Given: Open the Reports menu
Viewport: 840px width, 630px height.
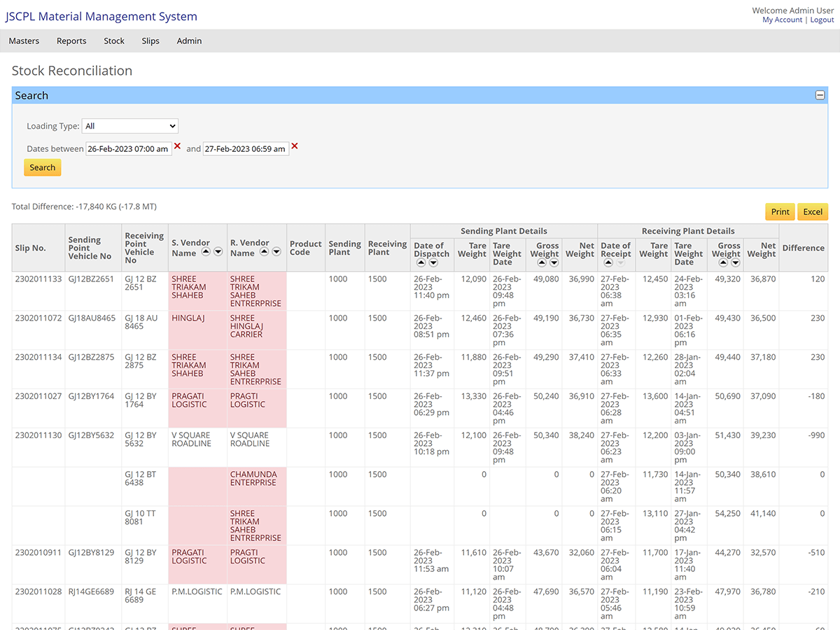Looking at the screenshot, I should (x=71, y=41).
